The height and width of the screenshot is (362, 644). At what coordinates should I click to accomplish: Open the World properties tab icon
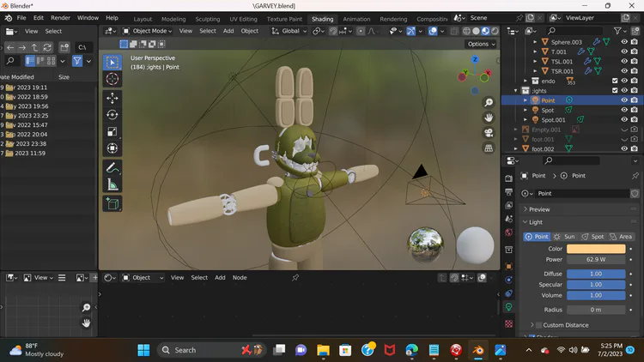[x=509, y=232]
